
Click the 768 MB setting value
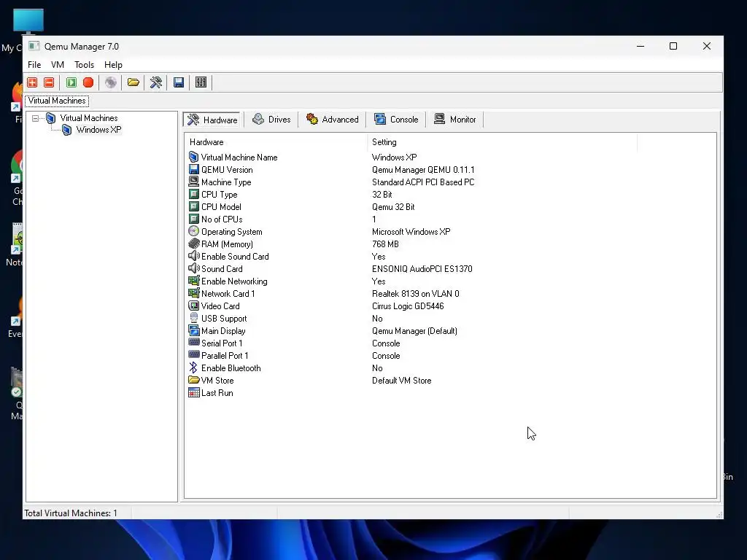click(385, 244)
